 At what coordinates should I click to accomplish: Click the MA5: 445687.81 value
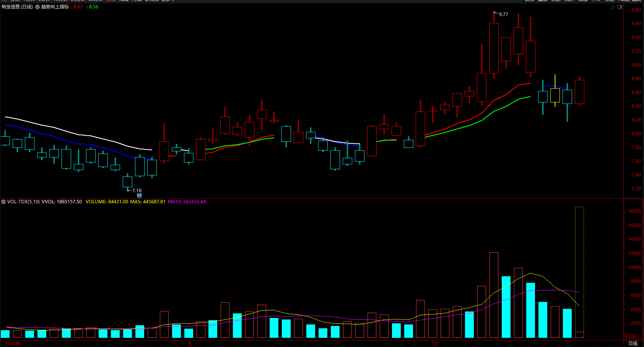(x=148, y=202)
